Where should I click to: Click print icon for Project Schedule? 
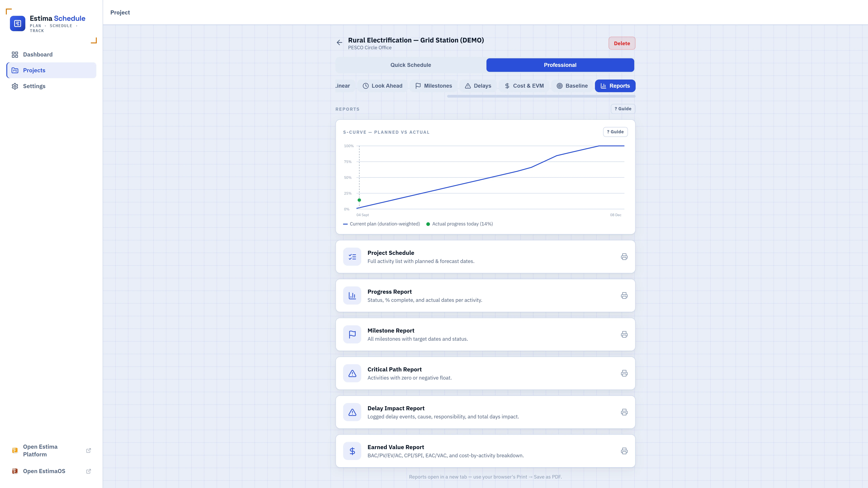[624, 257]
